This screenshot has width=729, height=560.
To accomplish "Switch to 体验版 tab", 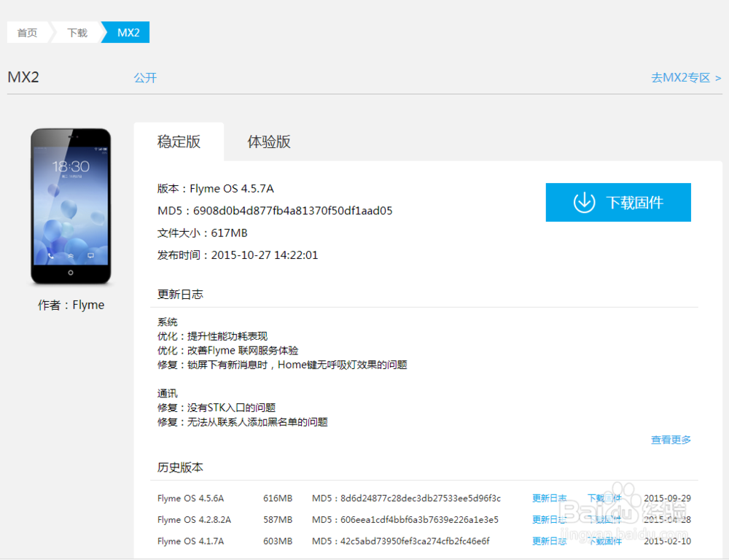I will 269,141.
